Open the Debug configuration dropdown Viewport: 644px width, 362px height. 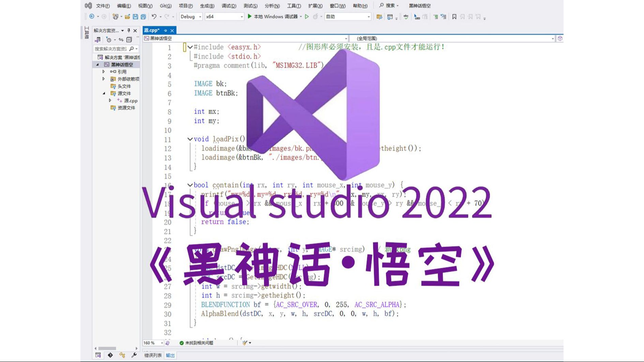click(x=191, y=16)
